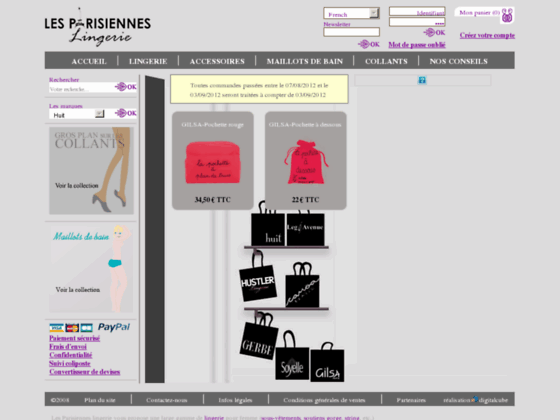Click the password input field
The image size is (560, 420).
pos(417,22)
